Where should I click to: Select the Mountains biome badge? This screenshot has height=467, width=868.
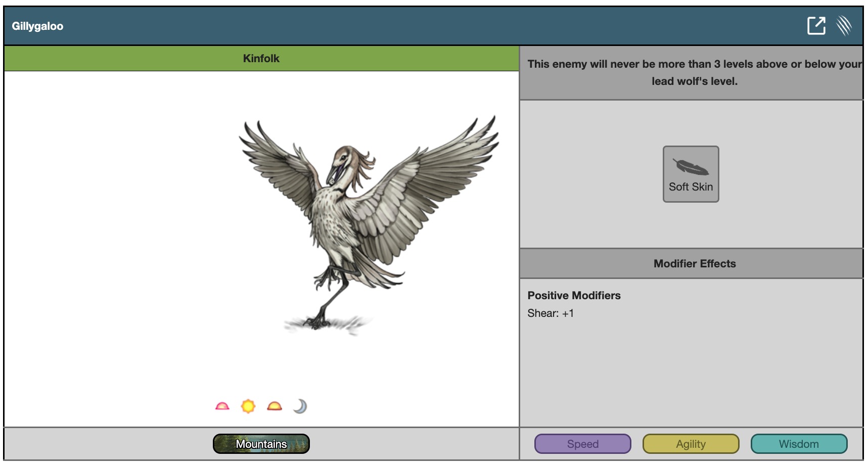click(261, 444)
